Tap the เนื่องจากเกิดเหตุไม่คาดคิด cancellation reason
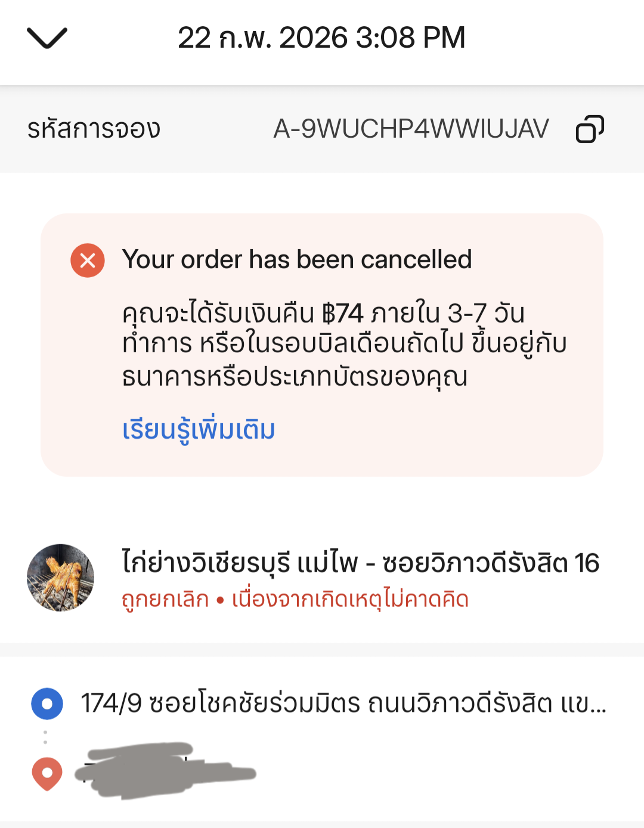The image size is (644, 828). (350, 599)
